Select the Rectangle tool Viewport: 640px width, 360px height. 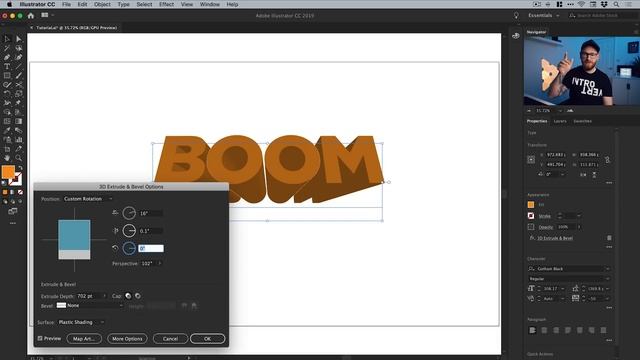[x=7, y=76]
